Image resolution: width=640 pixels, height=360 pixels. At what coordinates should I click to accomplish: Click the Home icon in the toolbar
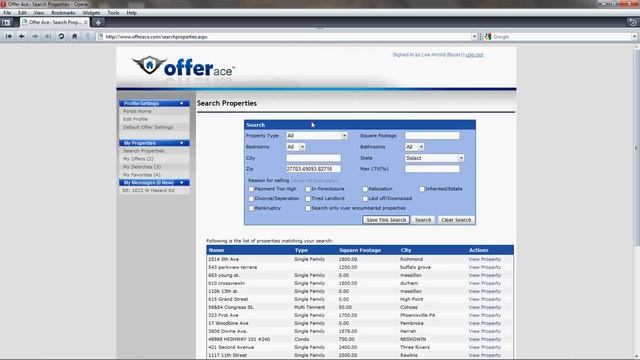click(x=74, y=36)
